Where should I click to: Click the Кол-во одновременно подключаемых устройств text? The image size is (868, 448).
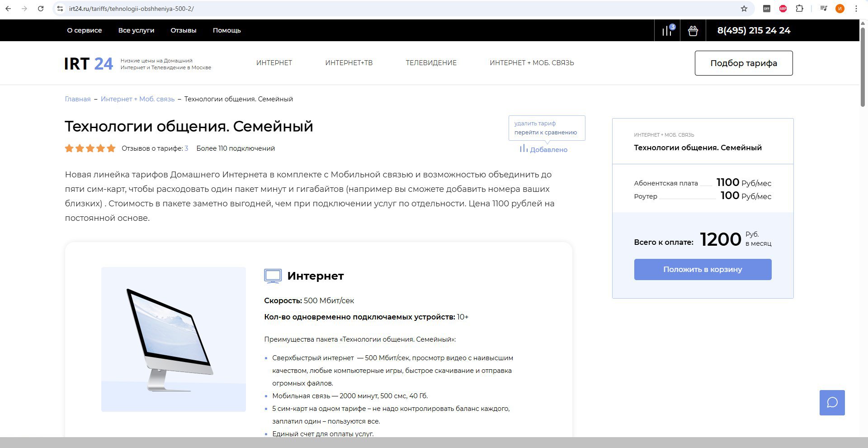(366, 317)
